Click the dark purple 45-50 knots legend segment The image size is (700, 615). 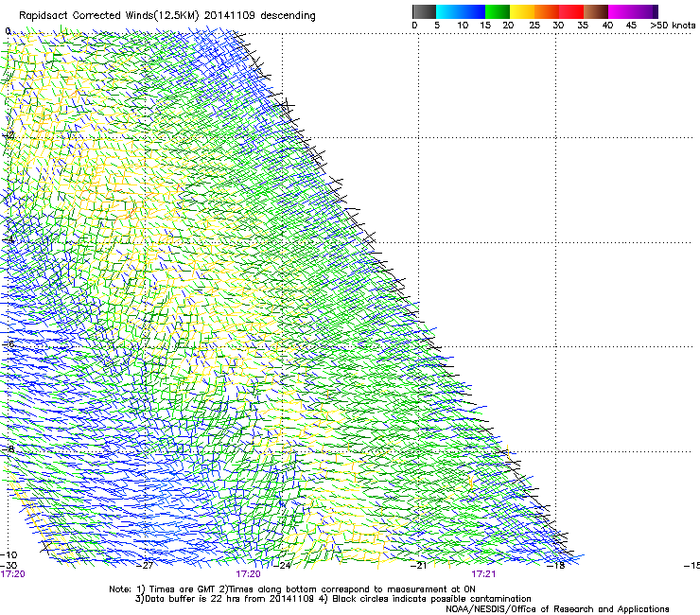(x=645, y=11)
